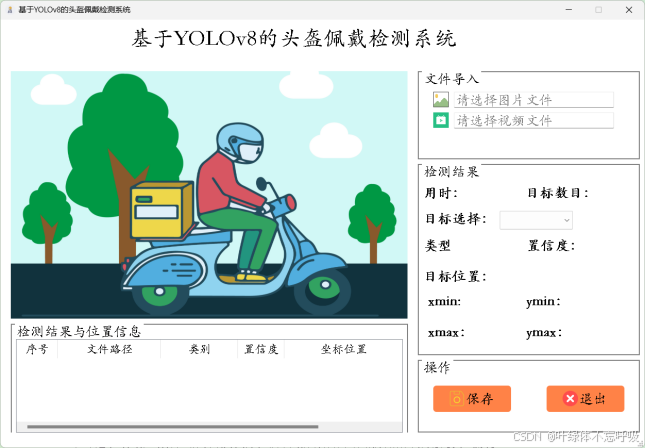Click the app icon in title bar
Image resolution: width=645 pixels, height=448 pixels.
tap(10, 10)
